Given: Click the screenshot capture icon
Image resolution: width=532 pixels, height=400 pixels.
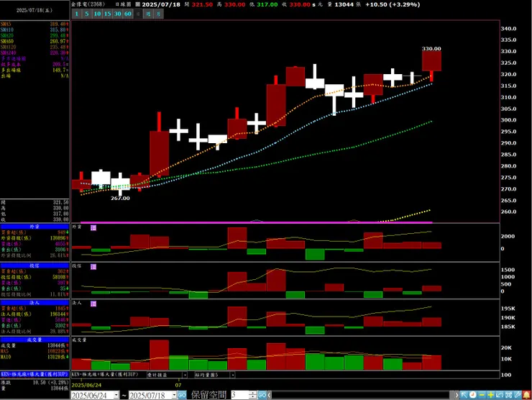Looking at the screenshot, I should (508, 395).
